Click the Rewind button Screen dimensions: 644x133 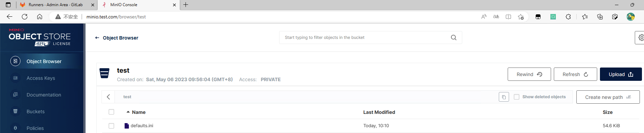click(x=529, y=74)
